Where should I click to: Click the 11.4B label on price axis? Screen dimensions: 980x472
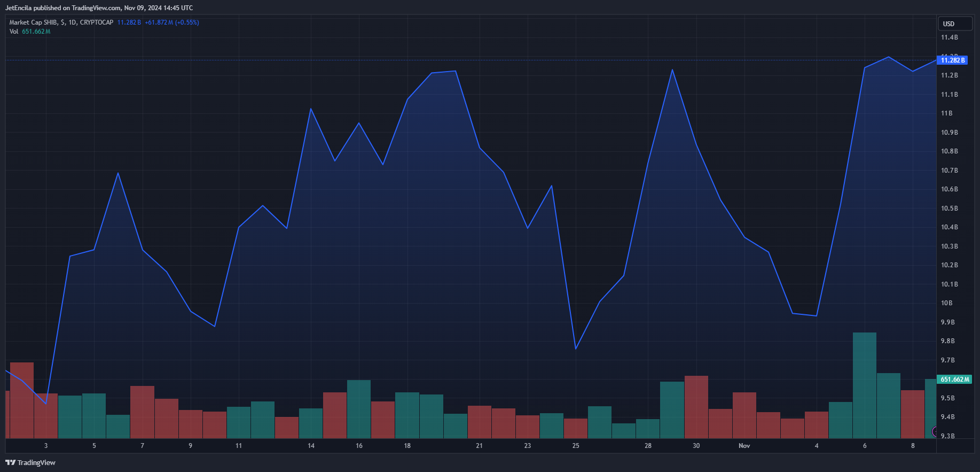point(949,37)
